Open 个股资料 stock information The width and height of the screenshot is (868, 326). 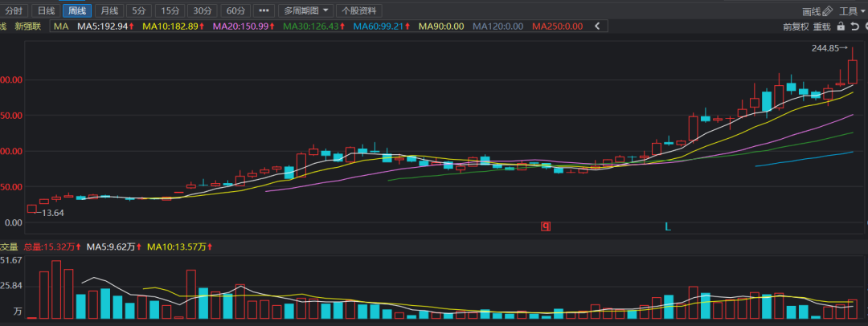[x=359, y=10]
